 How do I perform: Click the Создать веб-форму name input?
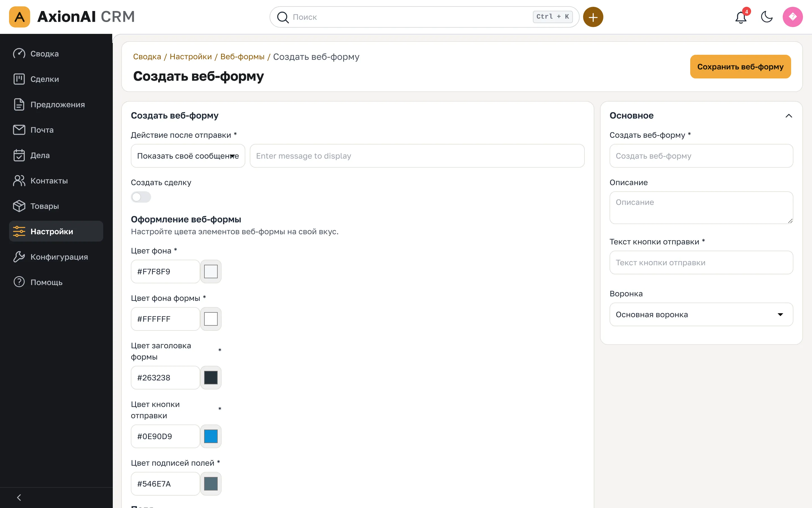[x=701, y=156]
